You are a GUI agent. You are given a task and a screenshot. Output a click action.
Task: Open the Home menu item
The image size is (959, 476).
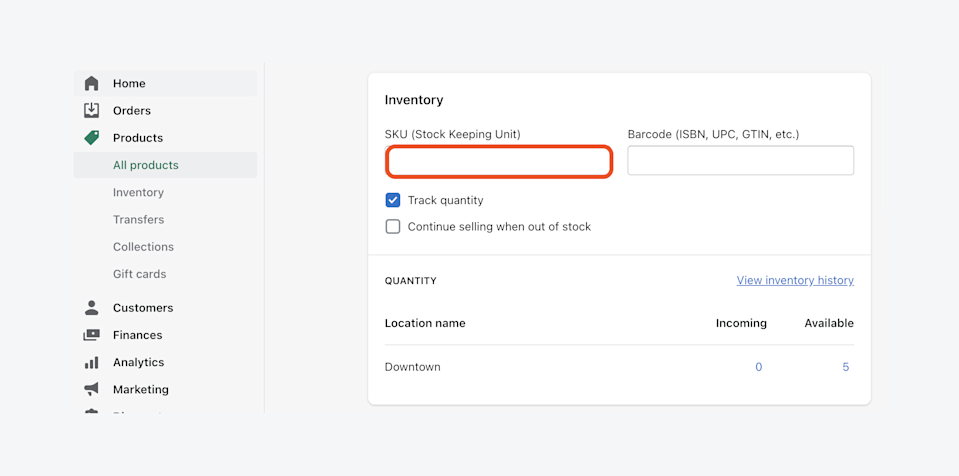pos(165,83)
